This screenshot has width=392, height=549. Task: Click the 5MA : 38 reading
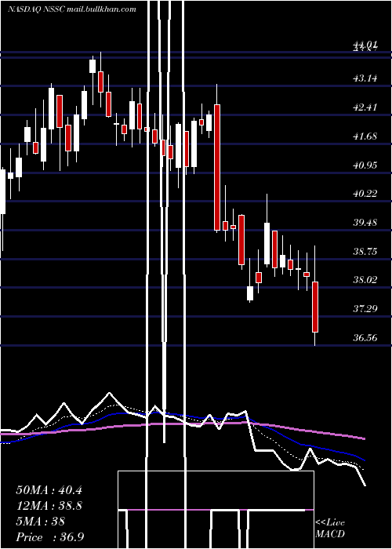point(40,522)
